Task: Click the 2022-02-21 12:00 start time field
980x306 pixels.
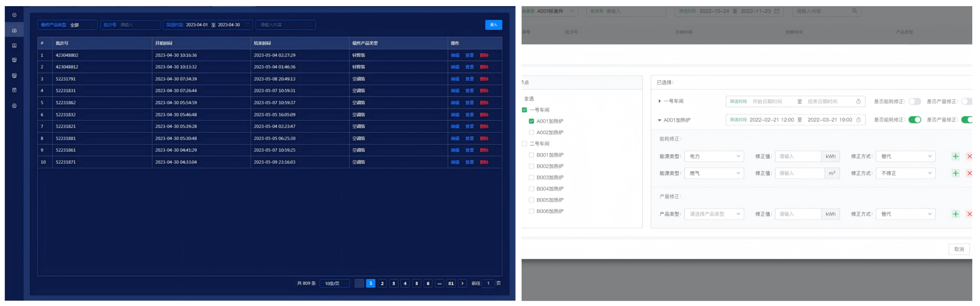Action: point(772,120)
